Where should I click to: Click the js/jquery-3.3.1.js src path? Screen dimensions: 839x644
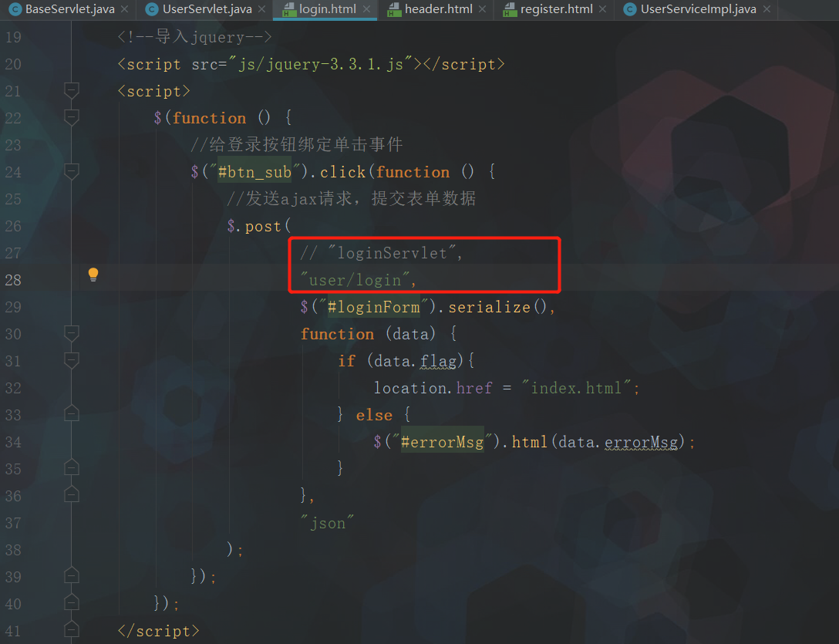point(320,64)
